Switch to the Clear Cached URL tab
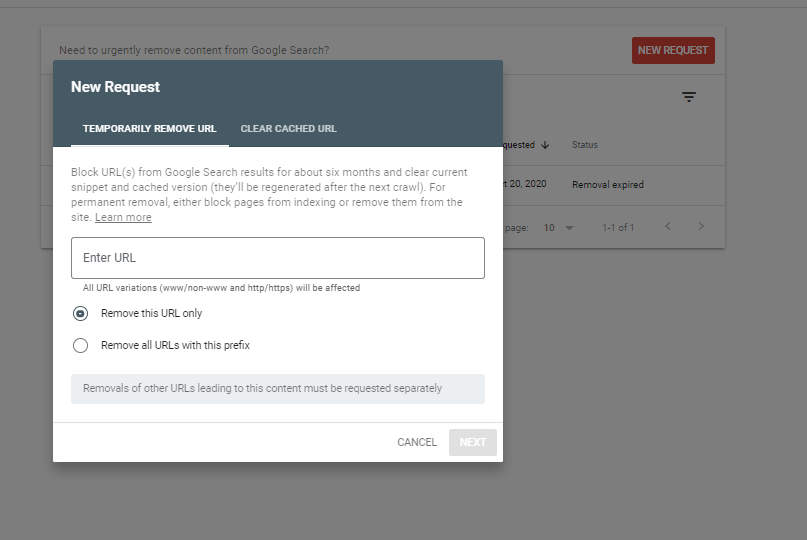 tap(288, 129)
